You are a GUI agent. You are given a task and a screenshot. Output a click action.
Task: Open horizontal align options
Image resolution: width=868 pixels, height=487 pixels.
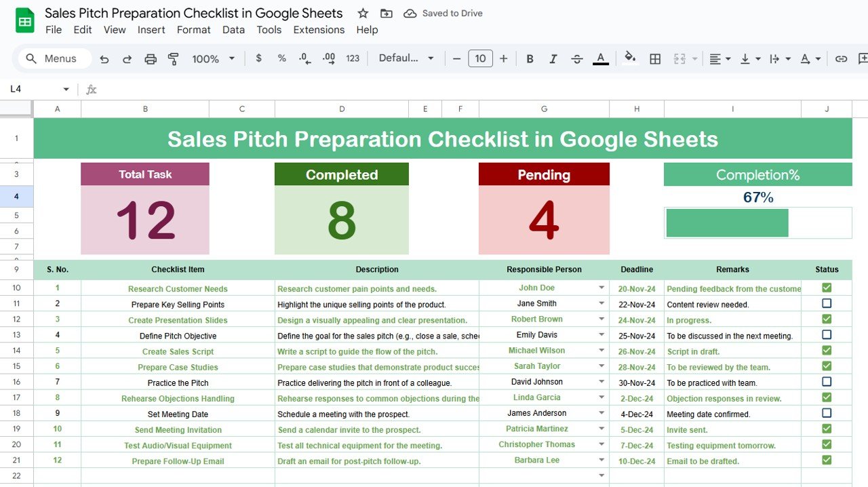(x=719, y=59)
